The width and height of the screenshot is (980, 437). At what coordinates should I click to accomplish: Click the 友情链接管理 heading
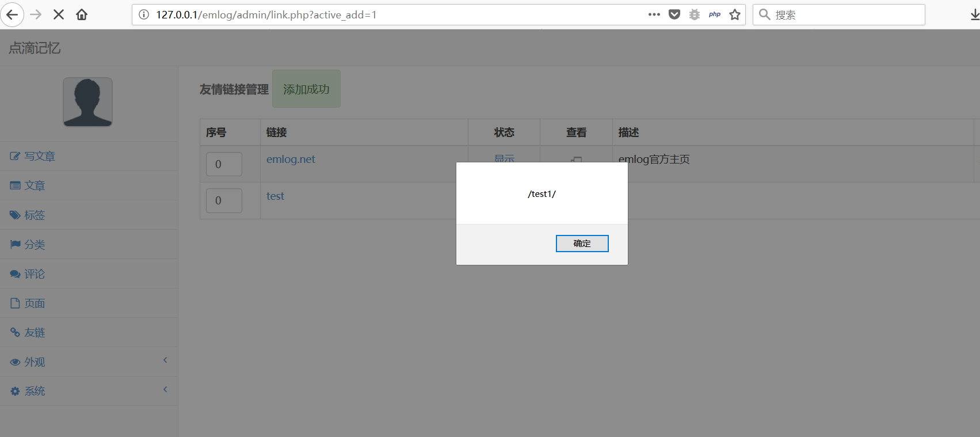pos(234,89)
